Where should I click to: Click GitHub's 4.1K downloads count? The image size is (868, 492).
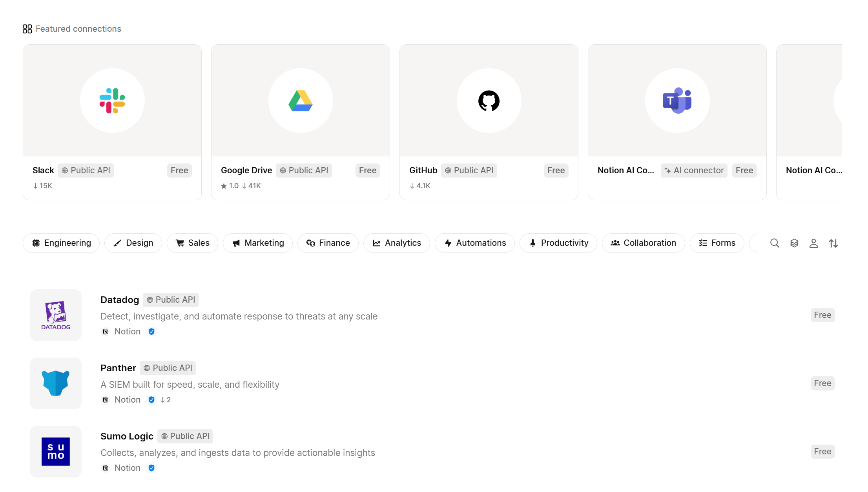(x=420, y=186)
